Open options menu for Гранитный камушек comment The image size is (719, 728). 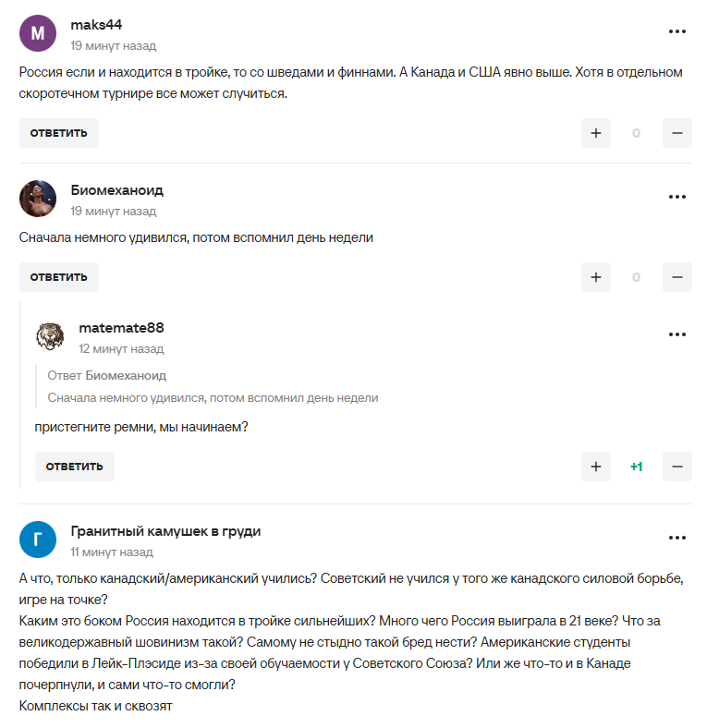coord(677,538)
